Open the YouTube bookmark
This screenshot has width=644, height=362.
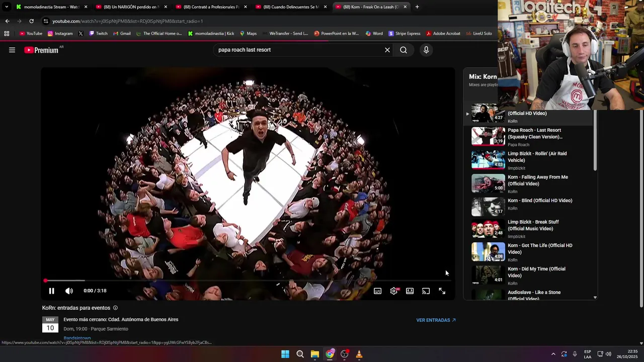click(x=31, y=33)
